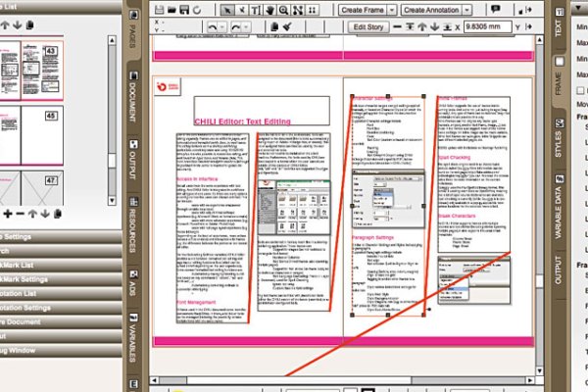Open the Create Frame dropdown arrow

(391, 10)
